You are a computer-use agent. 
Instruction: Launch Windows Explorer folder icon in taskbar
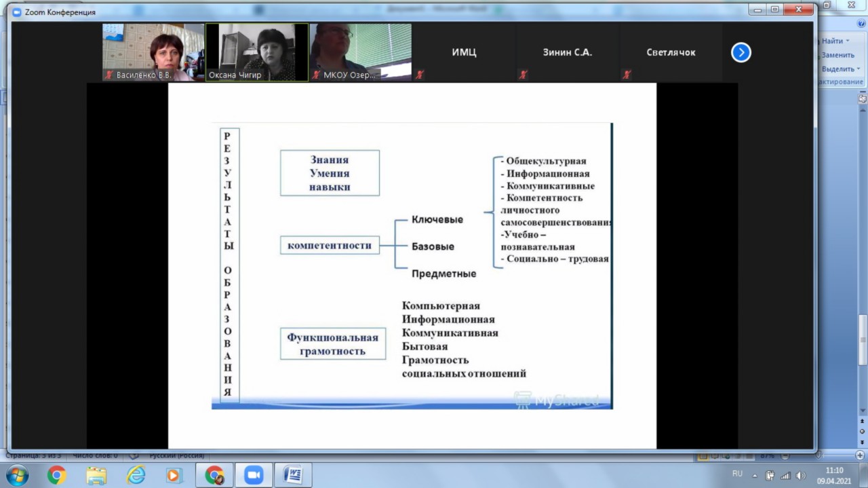click(96, 476)
